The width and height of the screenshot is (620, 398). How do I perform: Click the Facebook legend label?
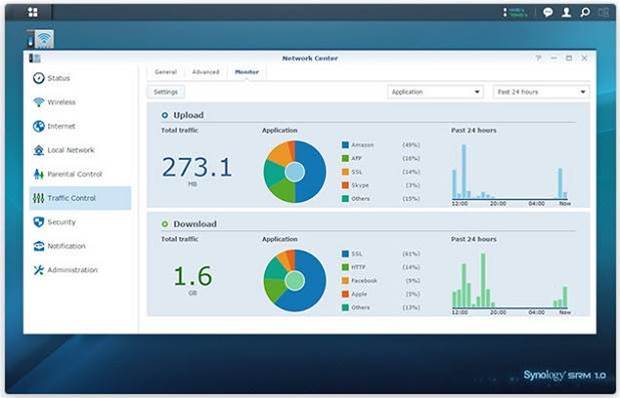364,281
